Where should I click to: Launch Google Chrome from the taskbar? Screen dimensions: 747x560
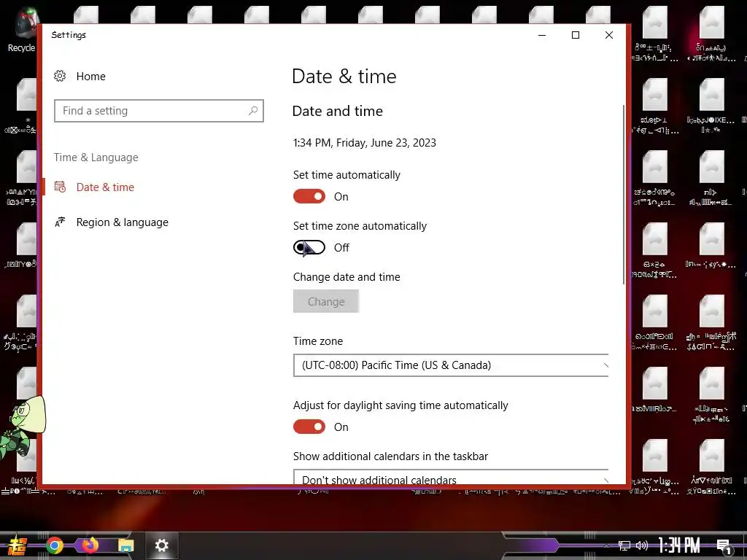click(55, 545)
